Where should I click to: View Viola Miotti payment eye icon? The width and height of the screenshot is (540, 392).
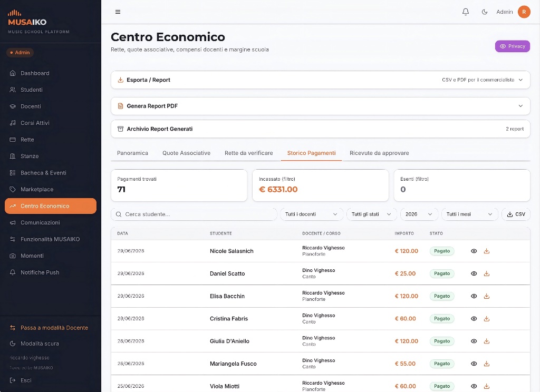click(474, 386)
